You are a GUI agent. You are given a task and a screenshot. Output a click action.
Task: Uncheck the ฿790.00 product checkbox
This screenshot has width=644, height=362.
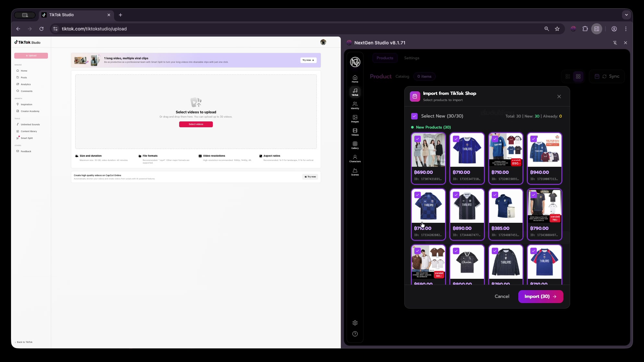point(534,195)
